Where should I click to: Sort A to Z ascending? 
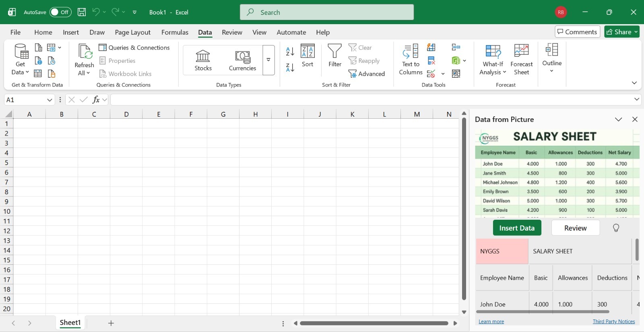point(290,51)
